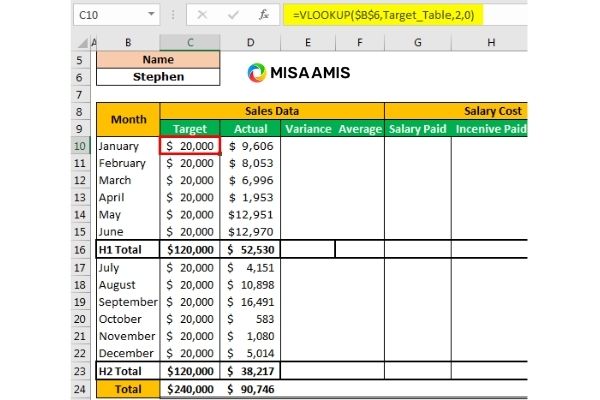Click the January month cell
This screenshot has height=400, width=600.
[x=128, y=146]
